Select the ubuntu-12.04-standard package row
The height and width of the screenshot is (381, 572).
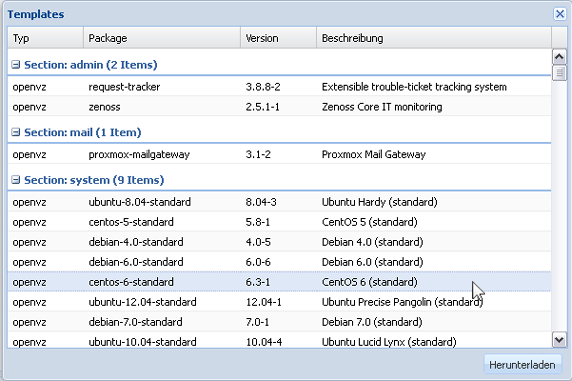pos(279,302)
